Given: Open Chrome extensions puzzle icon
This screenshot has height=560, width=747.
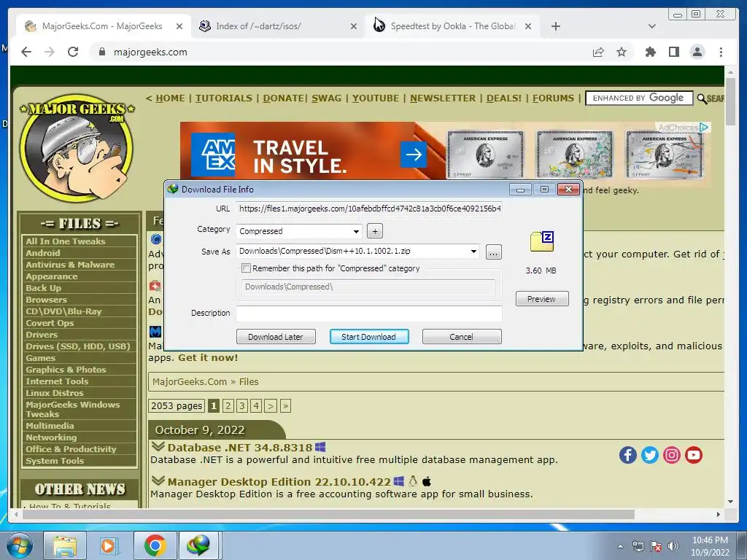Looking at the screenshot, I should [650, 52].
